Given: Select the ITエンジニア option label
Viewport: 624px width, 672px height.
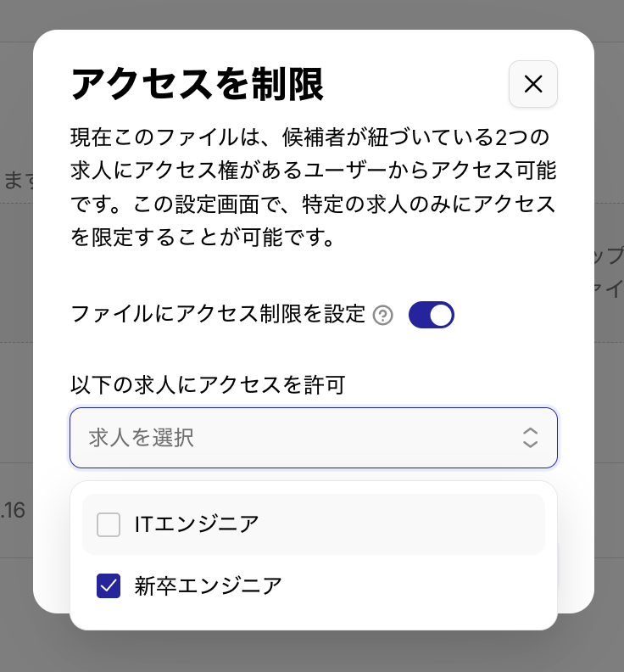Looking at the screenshot, I should pyautogui.click(x=197, y=524).
